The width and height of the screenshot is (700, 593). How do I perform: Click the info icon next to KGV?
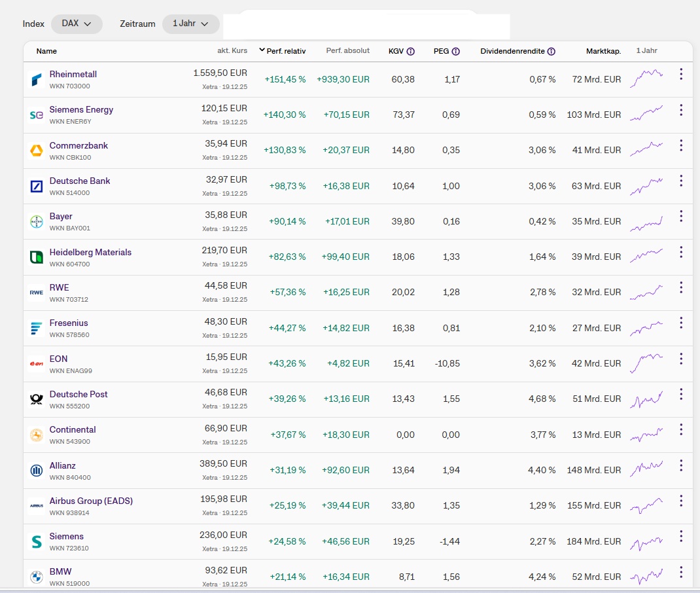point(411,51)
